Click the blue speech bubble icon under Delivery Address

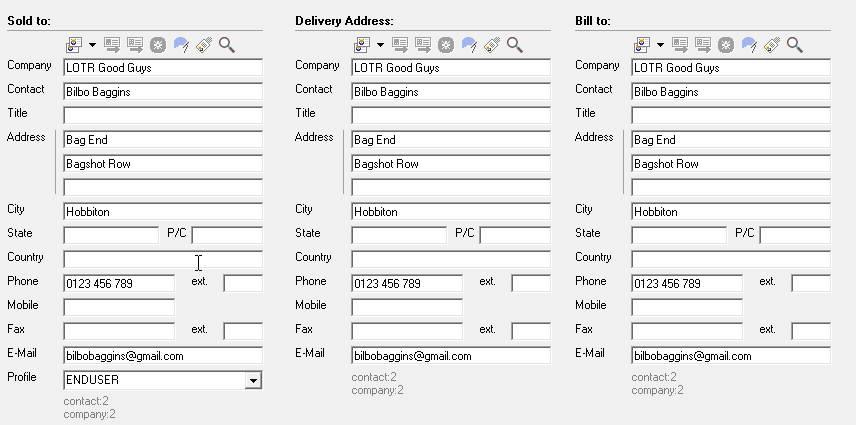[469, 45]
